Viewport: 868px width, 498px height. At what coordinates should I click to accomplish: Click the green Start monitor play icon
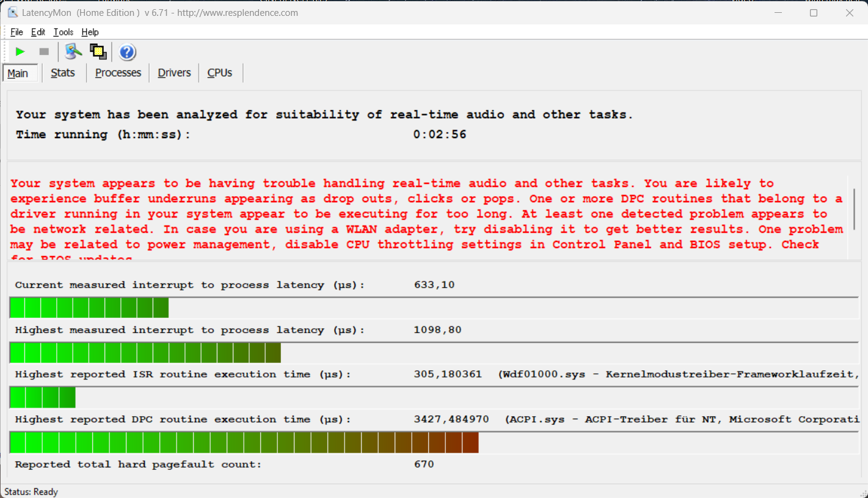[x=20, y=52]
